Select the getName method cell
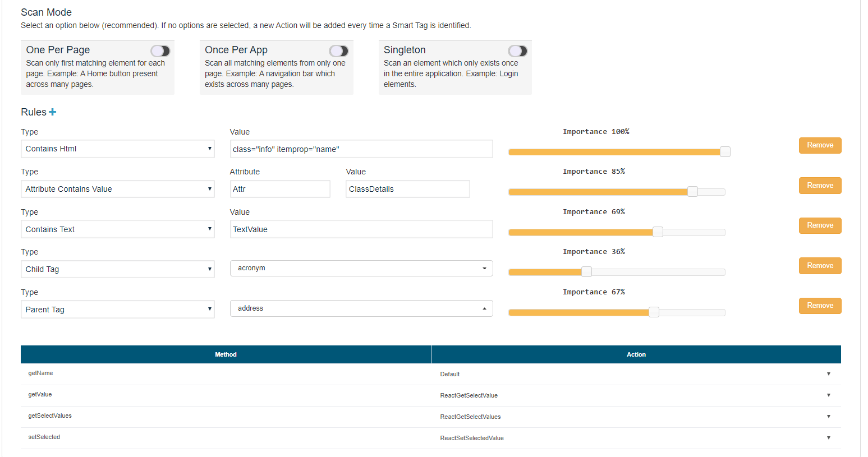This screenshot has height=457, width=868. [226, 373]
